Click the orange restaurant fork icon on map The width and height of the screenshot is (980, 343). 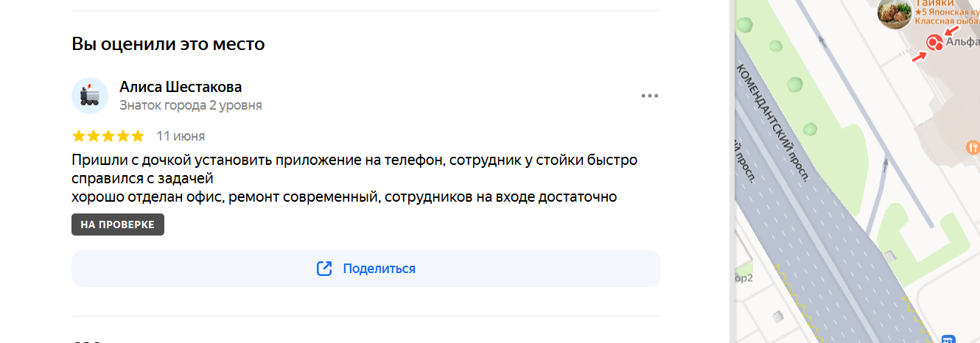[x=973, y=147]
